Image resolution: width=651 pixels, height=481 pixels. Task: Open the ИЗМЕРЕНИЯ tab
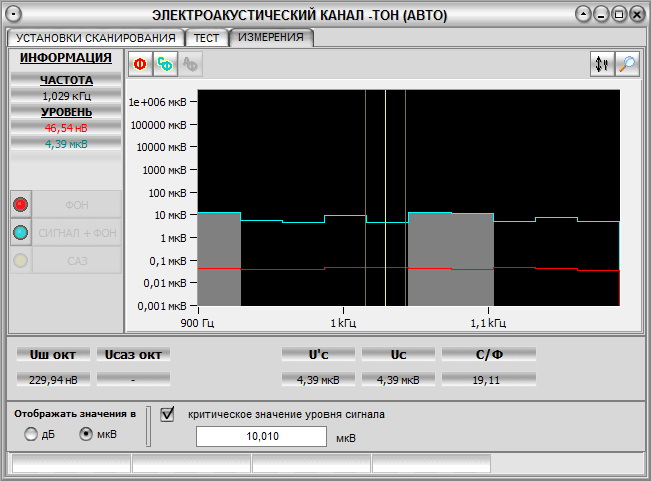[272, 37]
